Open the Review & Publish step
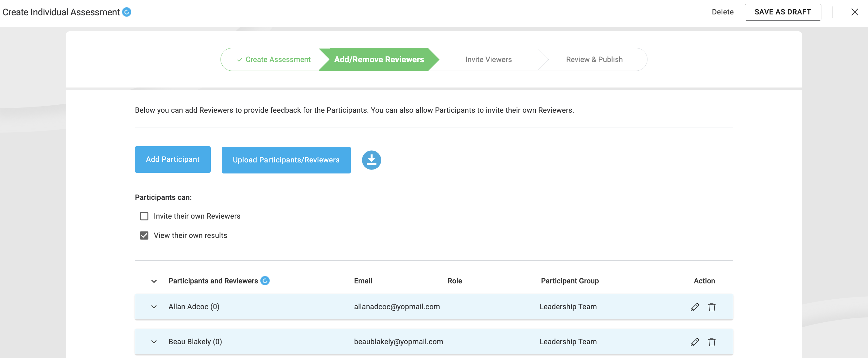The width and height of the screenshot is (868, 358). [x=594, y=59]
